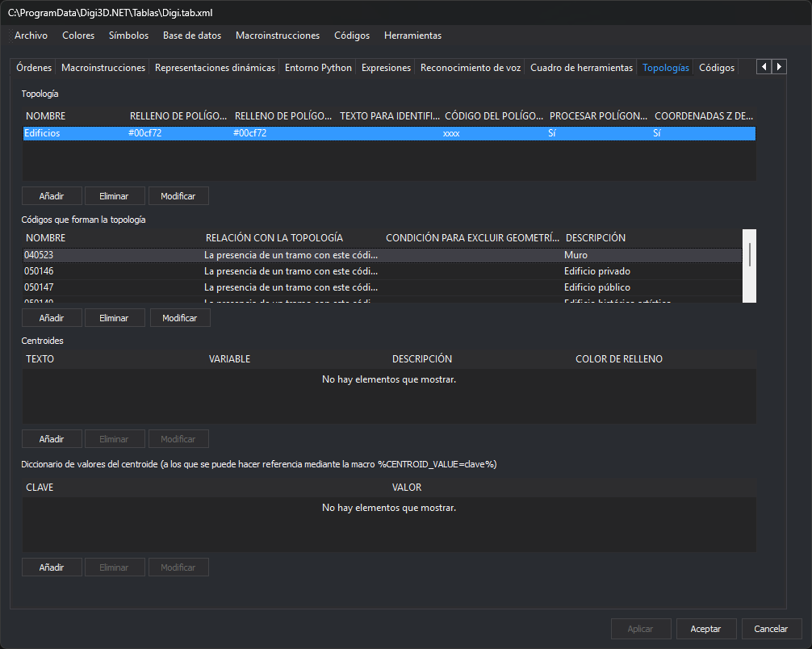Switch to the Códigos tab
This screenshot has width=812, height=649.
[x=716, y=67]
